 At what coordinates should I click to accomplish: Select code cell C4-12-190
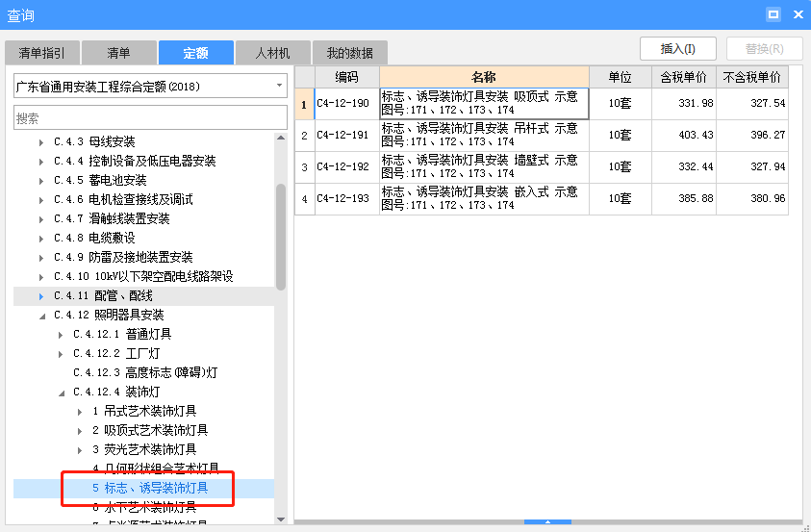click(x=347, y=104)
